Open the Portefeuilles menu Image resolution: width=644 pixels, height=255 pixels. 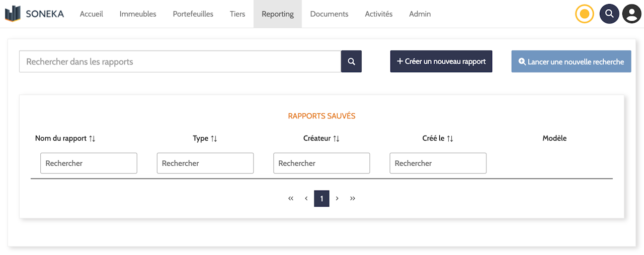193,14
